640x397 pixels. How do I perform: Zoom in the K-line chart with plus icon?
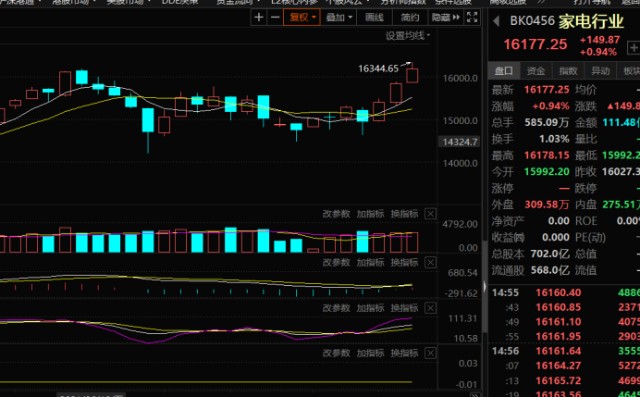[258, 17]
